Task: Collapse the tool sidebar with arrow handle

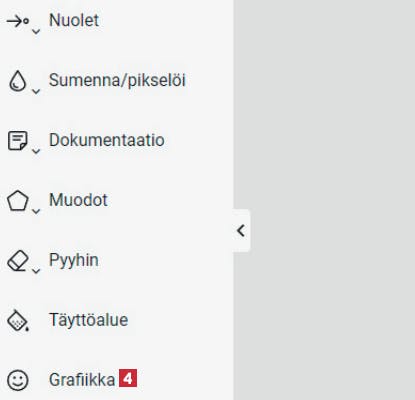Action: tap(241, 231)
